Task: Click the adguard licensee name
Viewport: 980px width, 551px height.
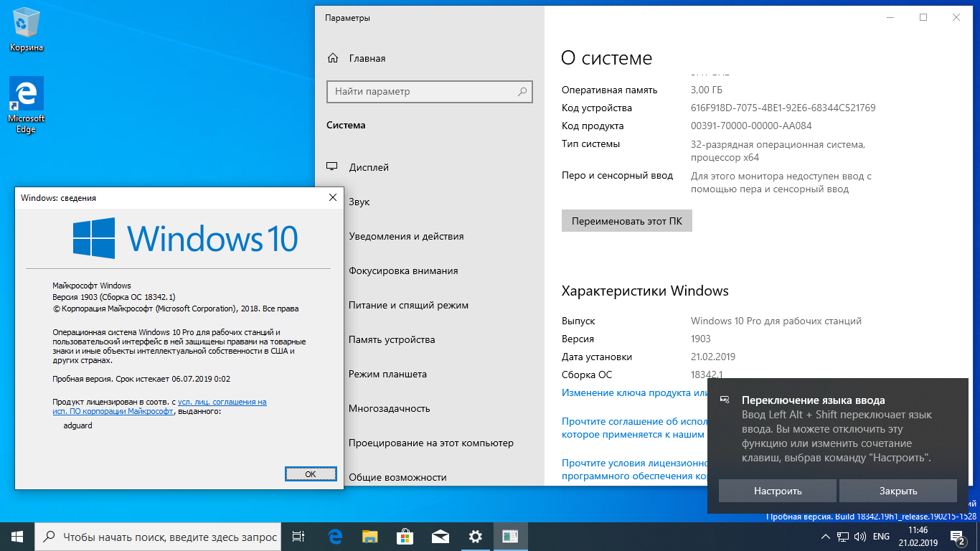Action: 78,425
